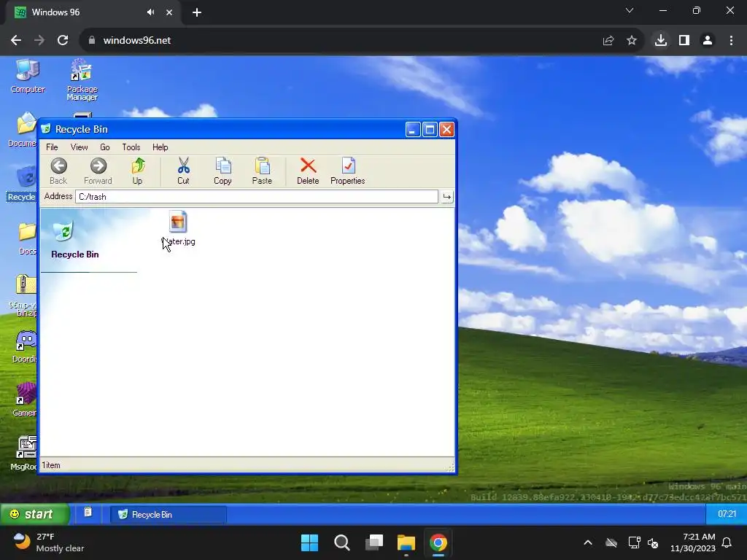The width and height of the screenshot is (747, 560).
Task: Open the File menu
Action: [52, 147]
